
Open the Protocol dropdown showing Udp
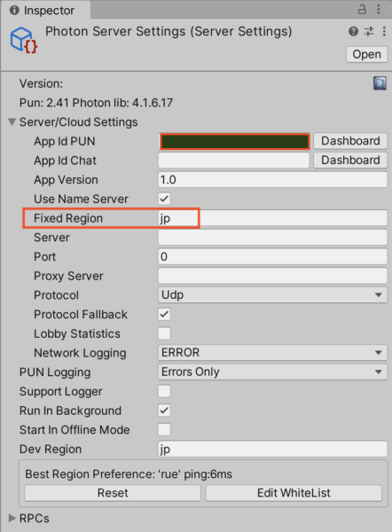(272, 295)
